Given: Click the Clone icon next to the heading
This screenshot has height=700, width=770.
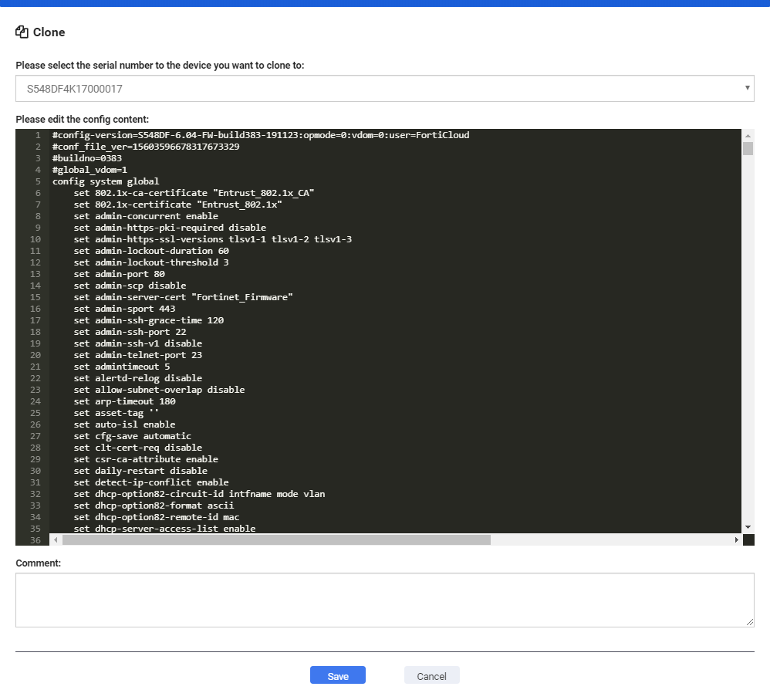Looking at the screenshot, I should [x=20, y=32].
